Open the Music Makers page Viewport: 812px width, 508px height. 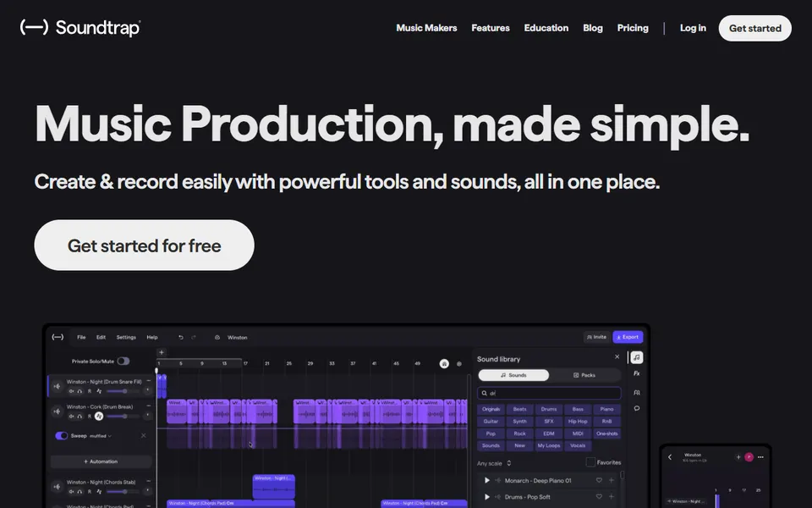426,28
